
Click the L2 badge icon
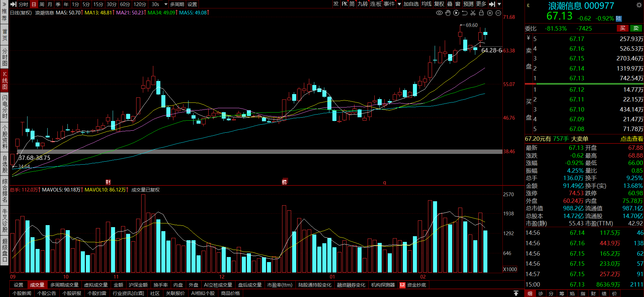(402, 285)
